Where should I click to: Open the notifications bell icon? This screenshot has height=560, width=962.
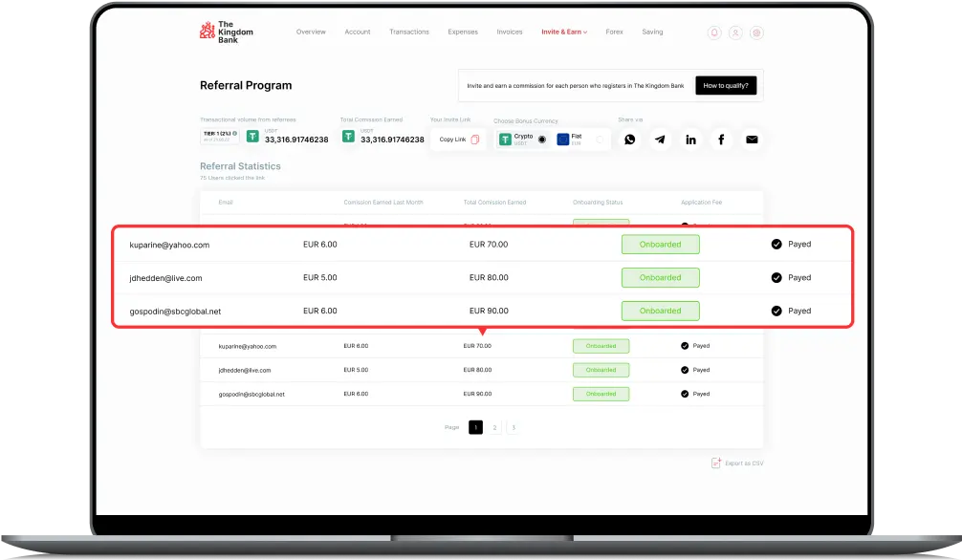coord(714,32)
